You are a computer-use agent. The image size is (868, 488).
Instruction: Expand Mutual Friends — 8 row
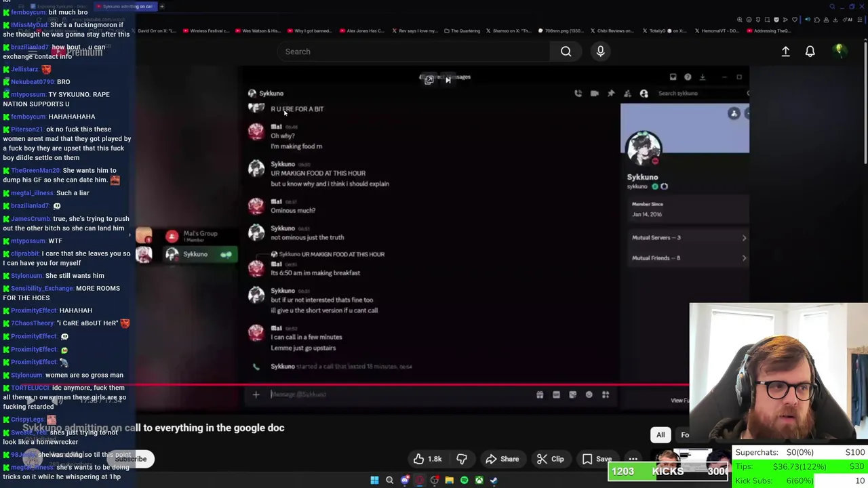(x=688, y=258)
